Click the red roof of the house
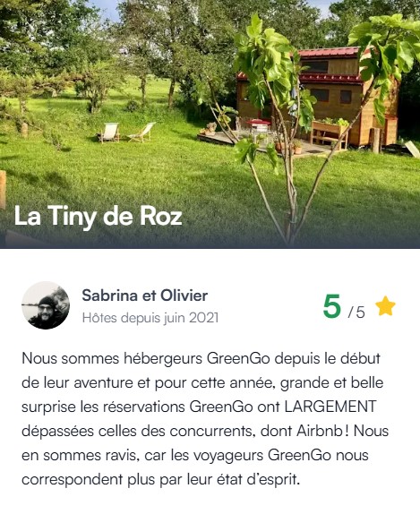Screen dimensions: 420x514 [330, 52]
